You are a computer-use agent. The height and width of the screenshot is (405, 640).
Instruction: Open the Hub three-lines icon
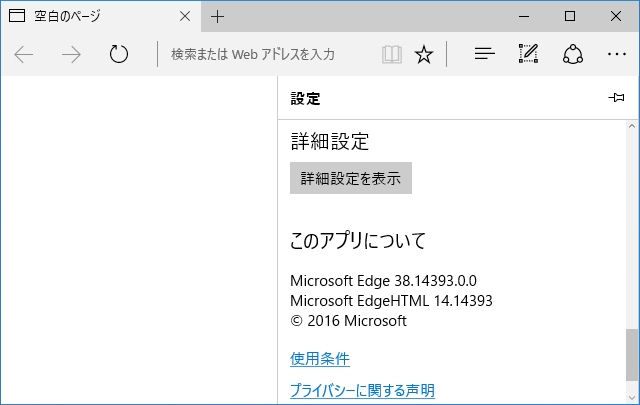pos(484,53)
